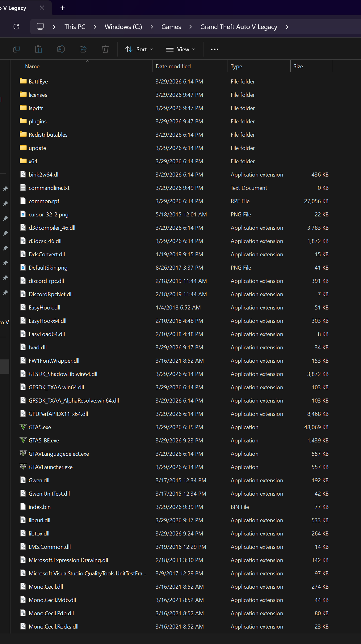
Task: Click the Share toolbar icon
Action: point(83,49)
